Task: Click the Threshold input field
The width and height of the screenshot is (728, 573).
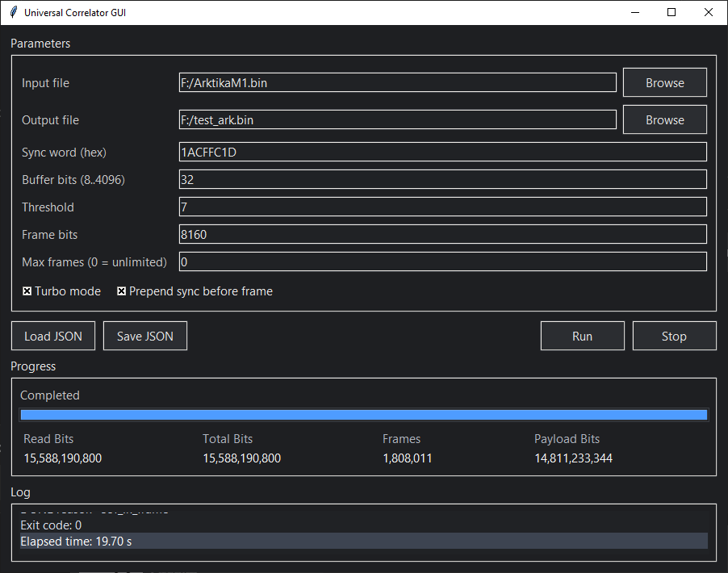Action: pyautogui.click(x=443, y=207)
